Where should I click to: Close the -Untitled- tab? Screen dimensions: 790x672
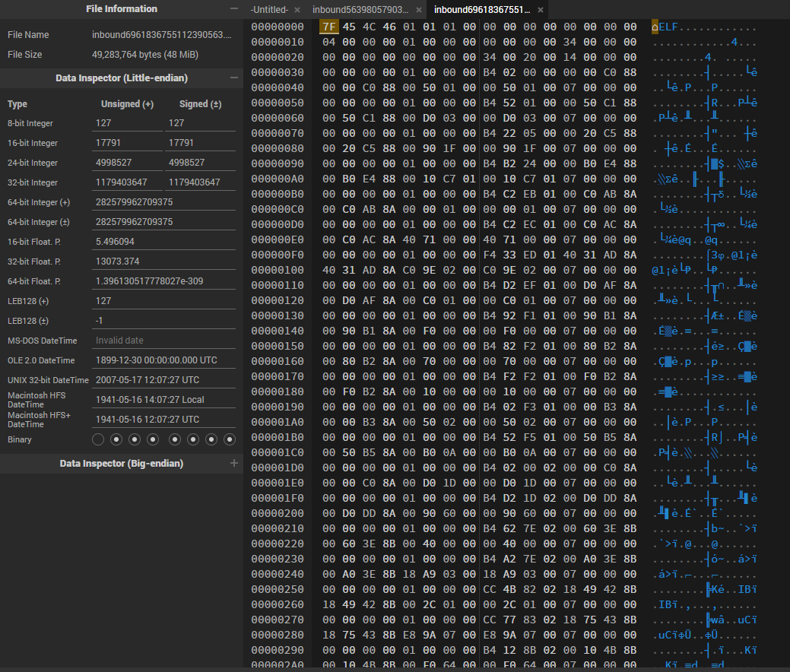[x=297, y=10]
